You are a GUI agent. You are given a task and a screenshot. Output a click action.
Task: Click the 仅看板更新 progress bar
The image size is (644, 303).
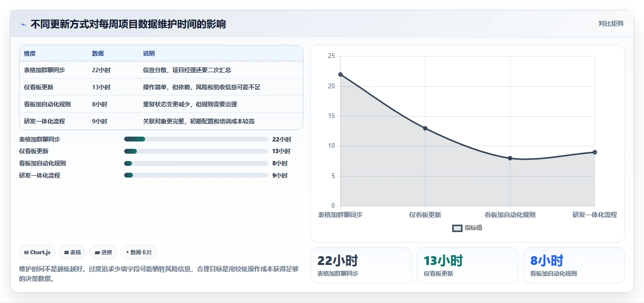pos(196,151)
